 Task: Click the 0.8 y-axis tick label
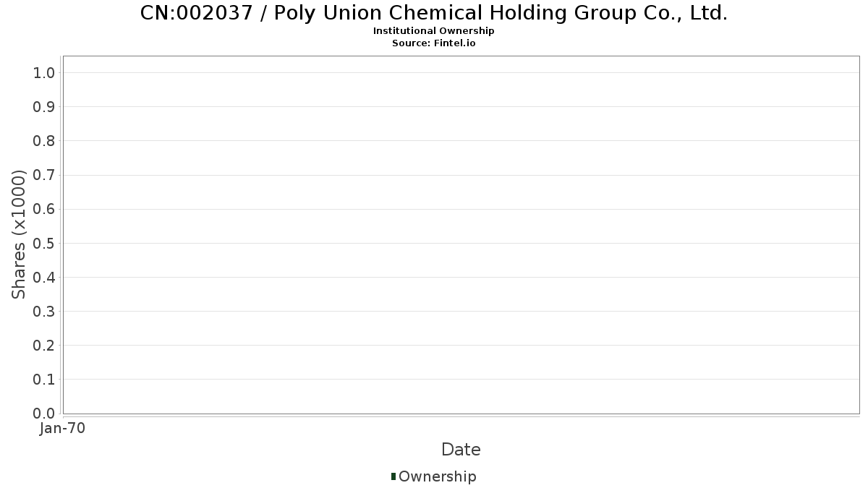44,141
